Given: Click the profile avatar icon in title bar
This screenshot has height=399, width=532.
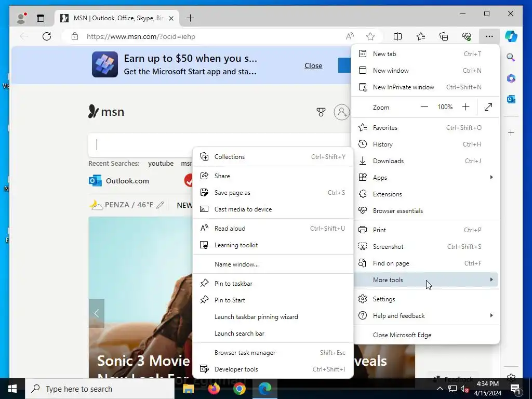Looking at the screenshot, I should tap(21, 18).
